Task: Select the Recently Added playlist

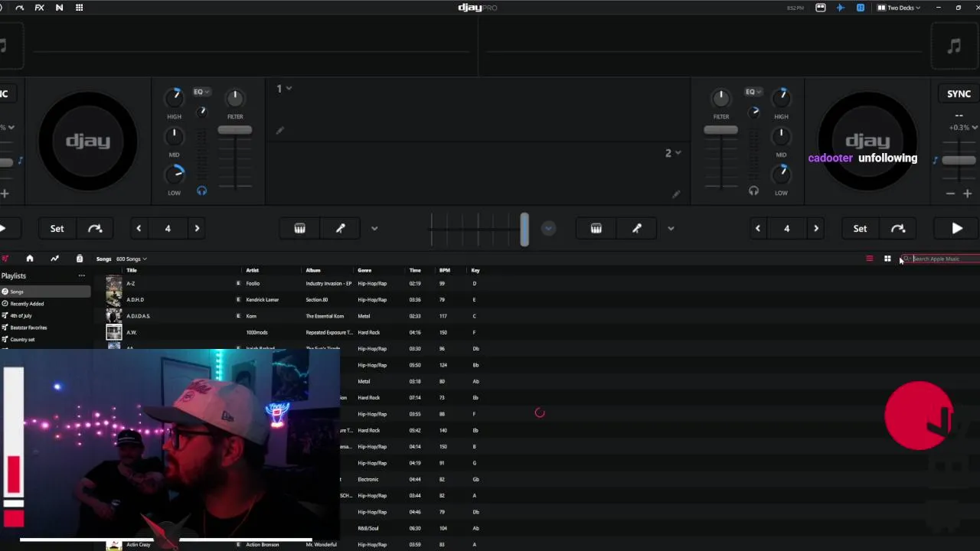Action: coord(45,304)
